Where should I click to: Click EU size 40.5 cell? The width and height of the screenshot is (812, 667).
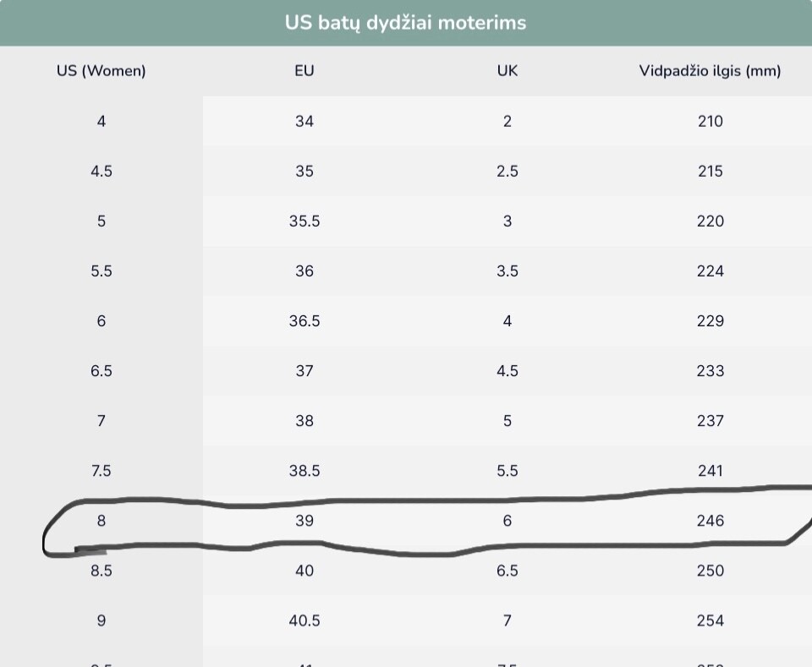304,621
